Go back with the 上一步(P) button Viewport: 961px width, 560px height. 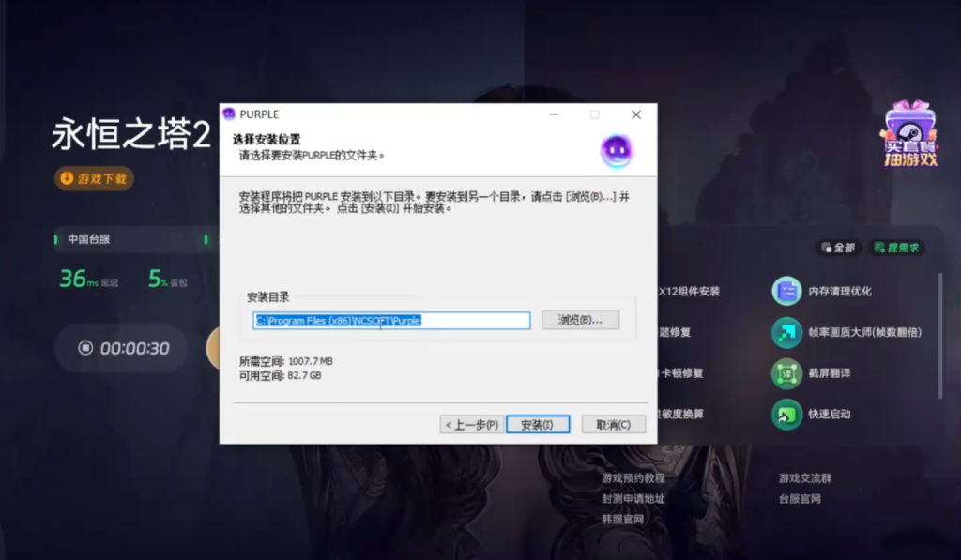pos(472,425)
